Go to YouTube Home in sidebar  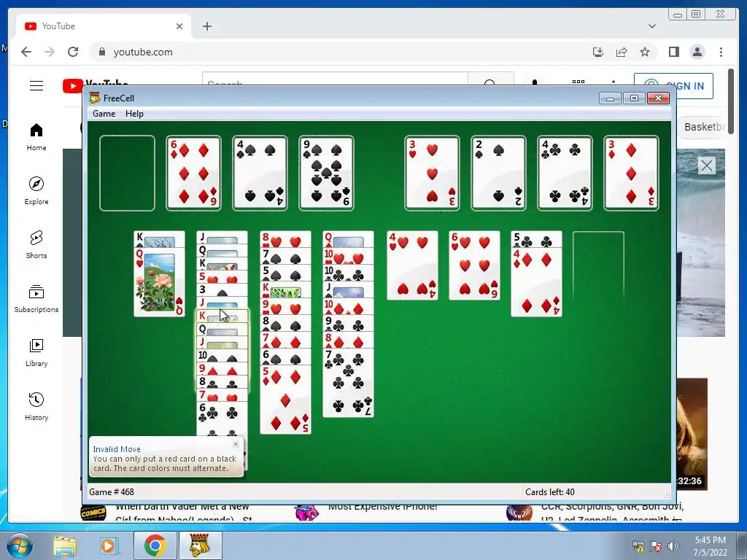click(x=36, y=137)
